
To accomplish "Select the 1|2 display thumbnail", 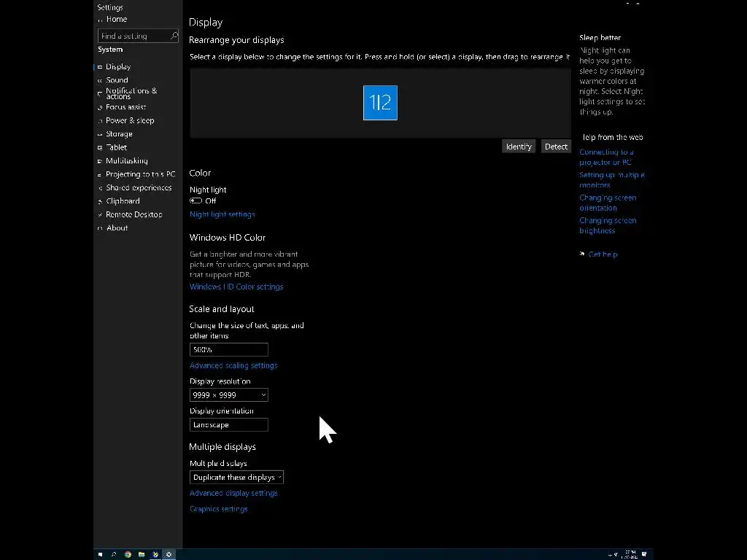I will (380, 103).
